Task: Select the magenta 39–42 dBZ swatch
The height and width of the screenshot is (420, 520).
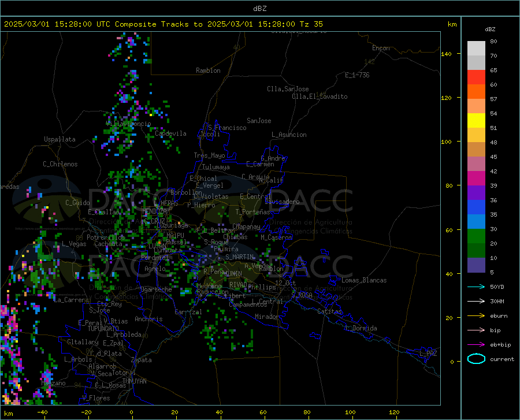Action: click(x=476, y=179)
